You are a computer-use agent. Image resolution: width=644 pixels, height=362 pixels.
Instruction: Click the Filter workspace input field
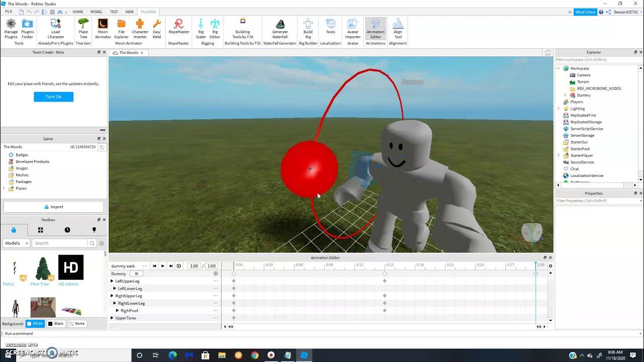(x=599, y=60)
